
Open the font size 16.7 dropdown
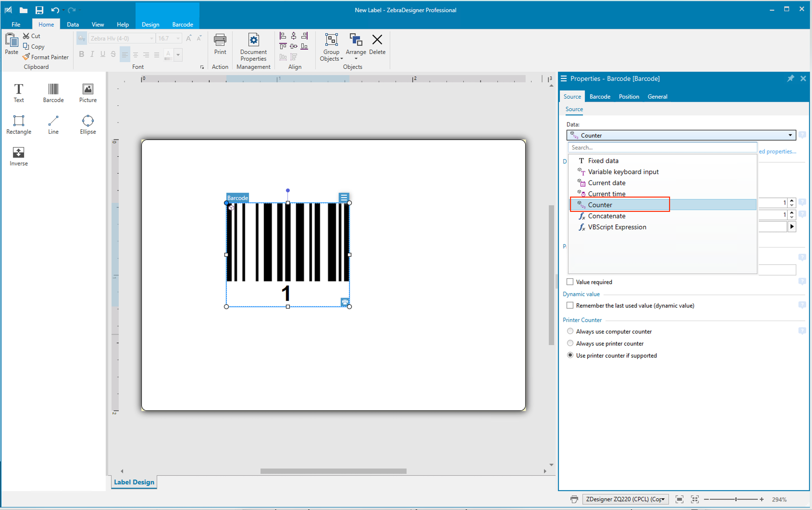point(178,38)
